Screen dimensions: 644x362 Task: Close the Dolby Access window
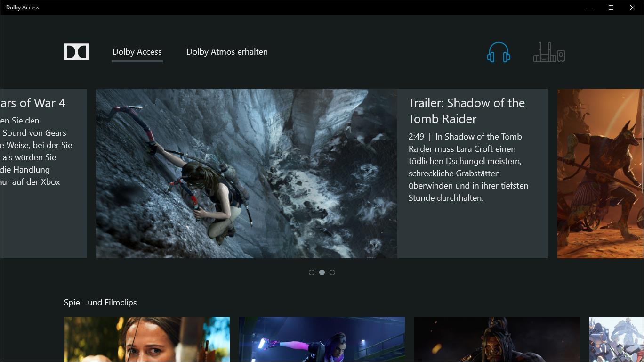(x=633, y=8)
